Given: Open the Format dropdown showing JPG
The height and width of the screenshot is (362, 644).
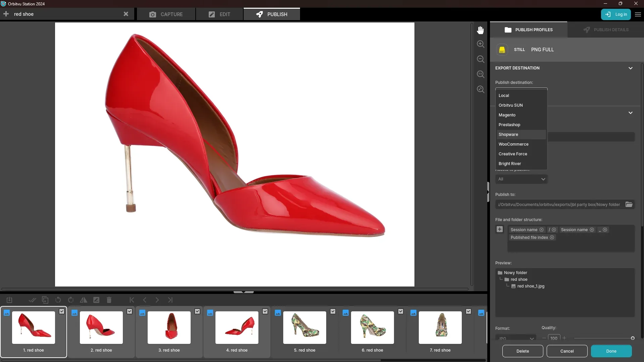Looking at the screenshot, I should (515, 338).
